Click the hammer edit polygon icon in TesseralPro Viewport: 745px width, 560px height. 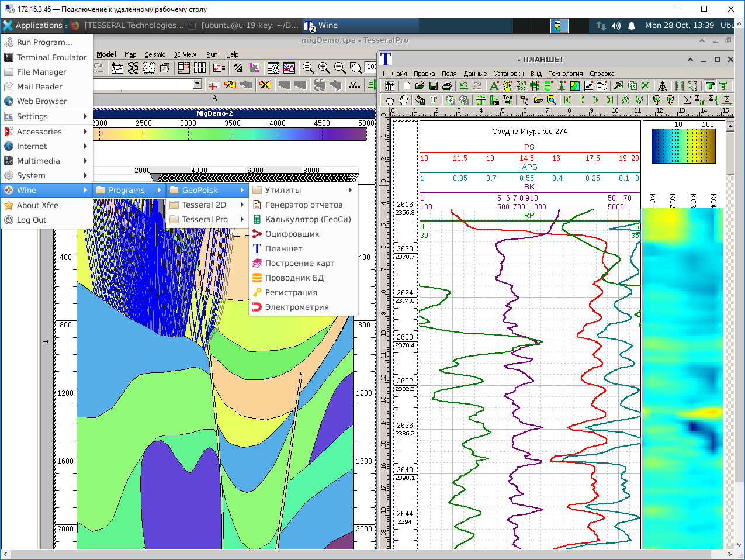pyautogui.click(x=230, y=85)
